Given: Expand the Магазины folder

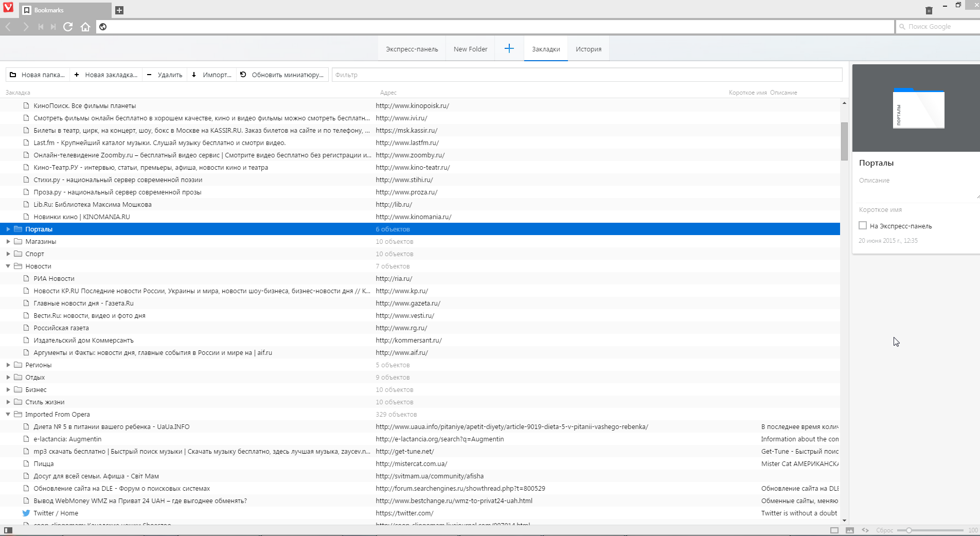Looking at the screenshot, I should [8, 241].
